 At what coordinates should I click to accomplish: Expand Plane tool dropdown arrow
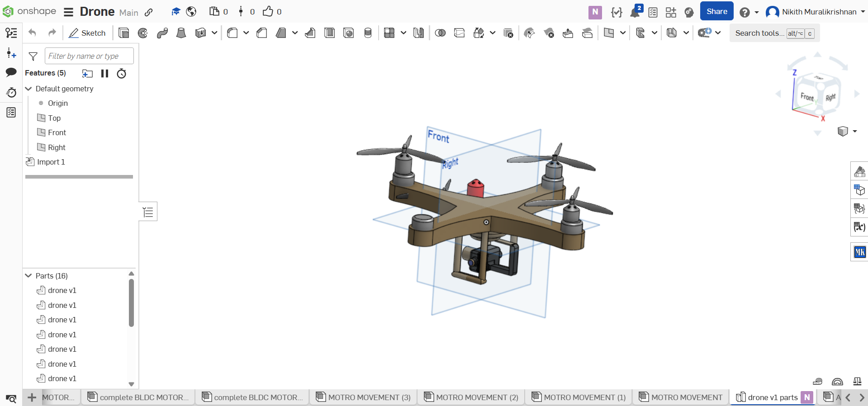point(623,33)
